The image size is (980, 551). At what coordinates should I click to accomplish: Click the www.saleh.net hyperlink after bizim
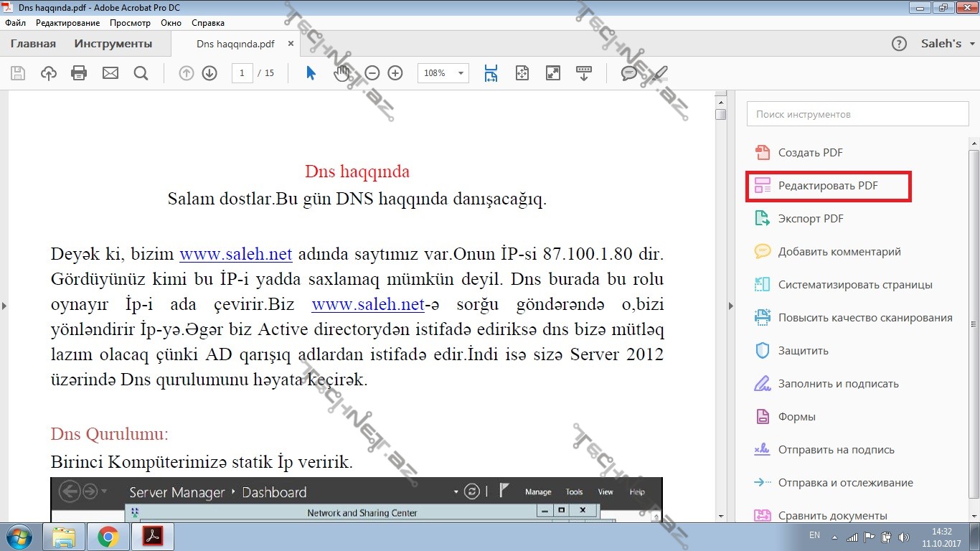pos(235,255)
